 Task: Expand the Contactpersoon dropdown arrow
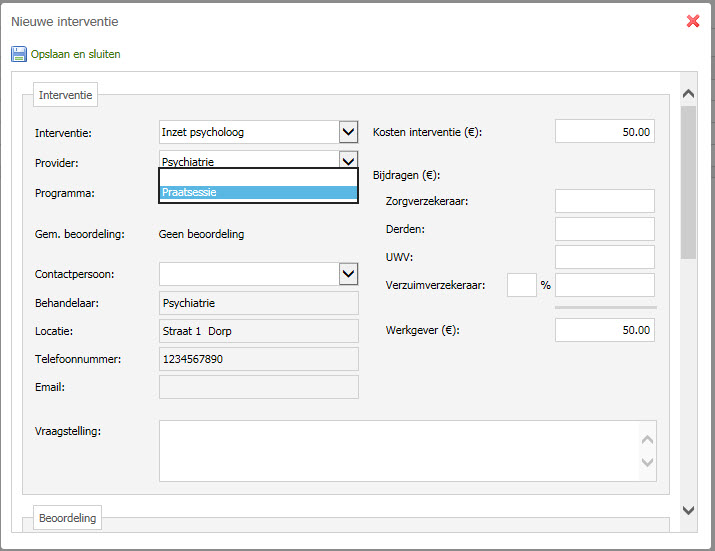348,274
